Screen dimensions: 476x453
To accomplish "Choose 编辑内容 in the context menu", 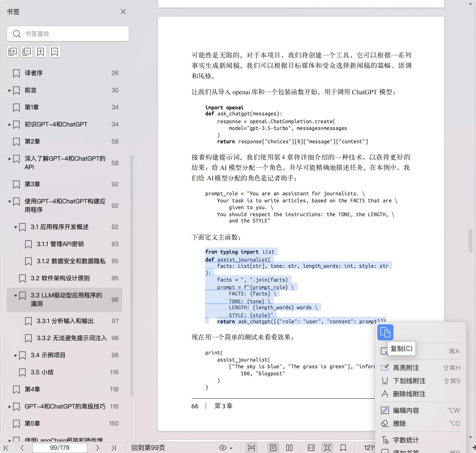I will (x=406, y=411).
